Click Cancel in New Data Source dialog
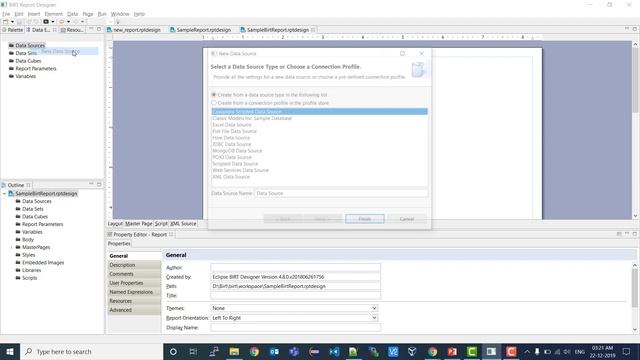Screen dimensions: 640x360 click(x=407, y=219)
